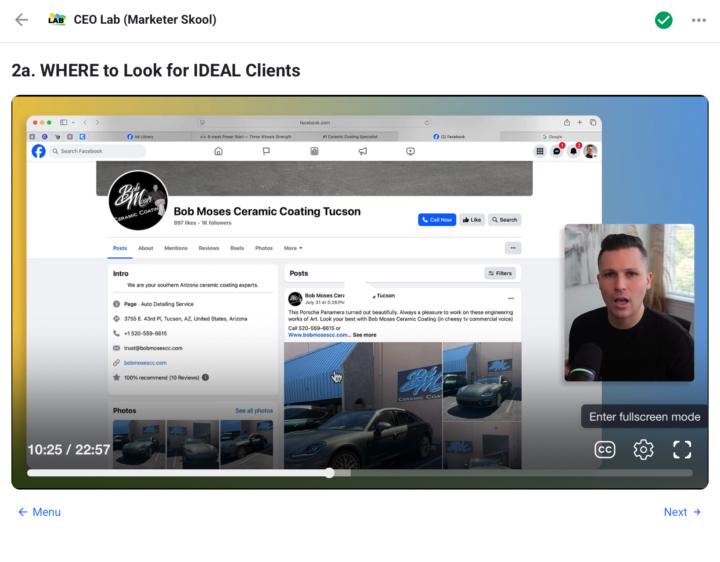
Task: Click the page Search button
Action: [x=505, y=220]
